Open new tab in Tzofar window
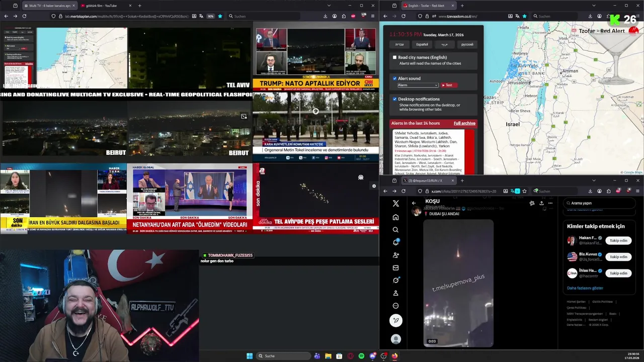644x362 pixels. click(462, 6)
